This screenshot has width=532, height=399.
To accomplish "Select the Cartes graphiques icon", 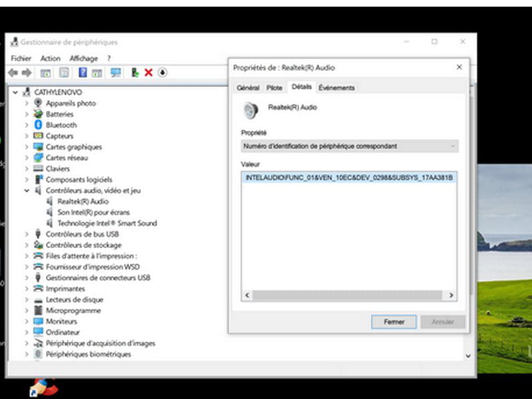I will 38,146.
